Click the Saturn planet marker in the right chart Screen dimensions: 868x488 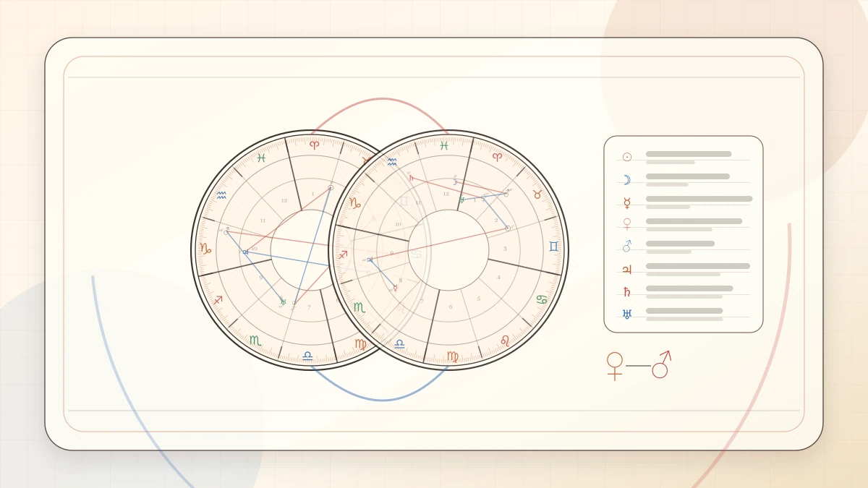tap(411, 177)
